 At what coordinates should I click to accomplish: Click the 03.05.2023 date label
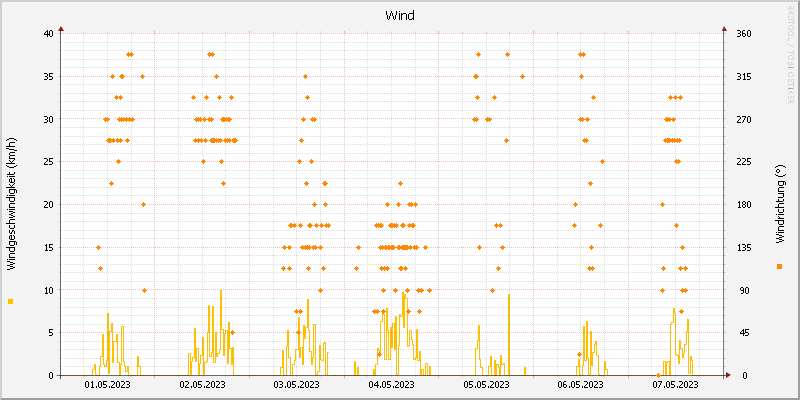(297, 384)
